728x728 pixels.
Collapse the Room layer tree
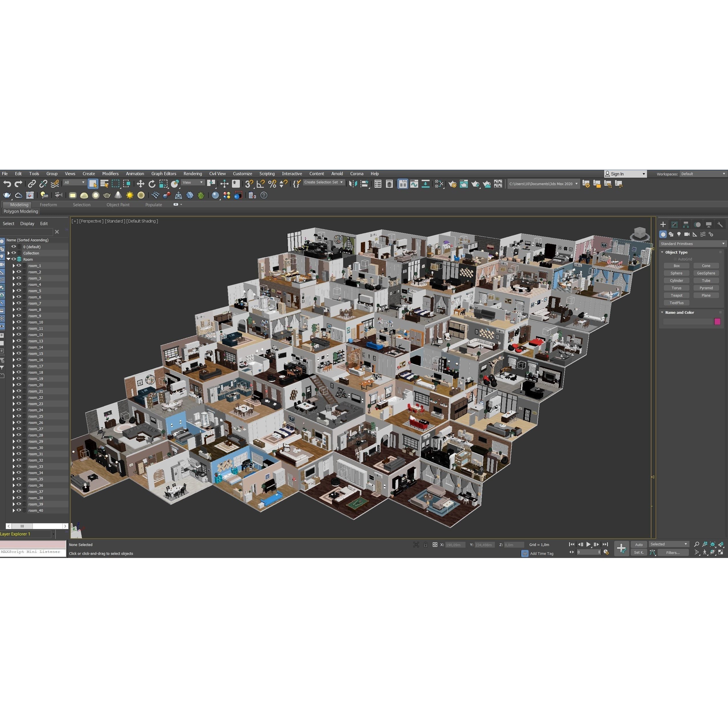click(8, 259)
